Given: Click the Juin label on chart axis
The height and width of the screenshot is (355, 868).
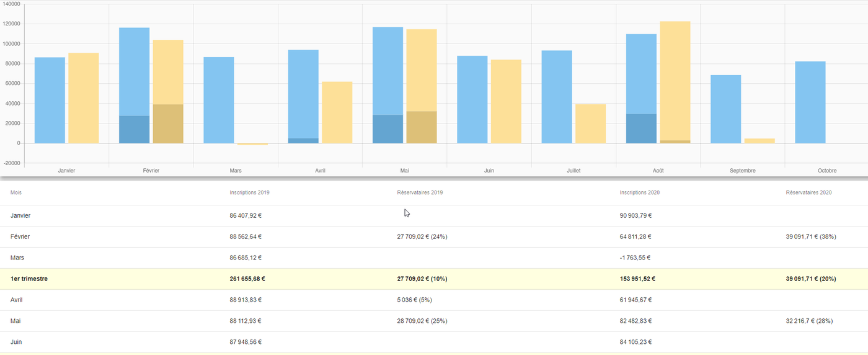Looking at the screenshot, I should click(489, 171).
